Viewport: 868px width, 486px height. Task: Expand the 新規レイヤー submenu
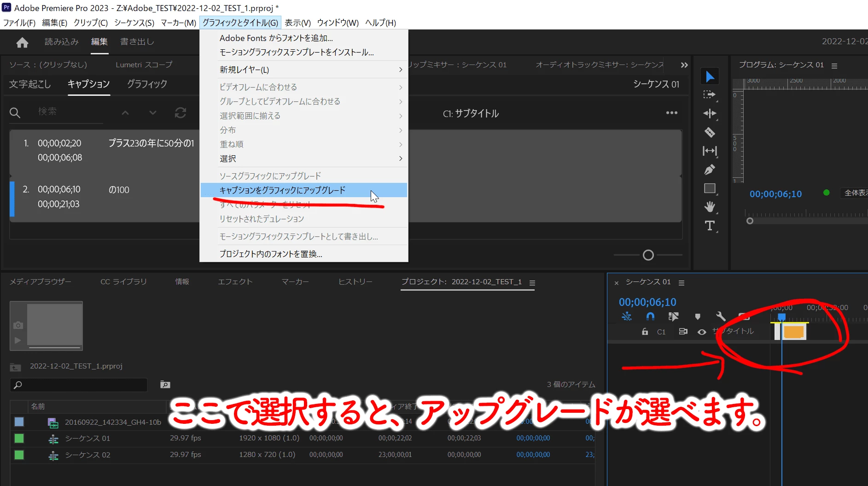point(304,70)
